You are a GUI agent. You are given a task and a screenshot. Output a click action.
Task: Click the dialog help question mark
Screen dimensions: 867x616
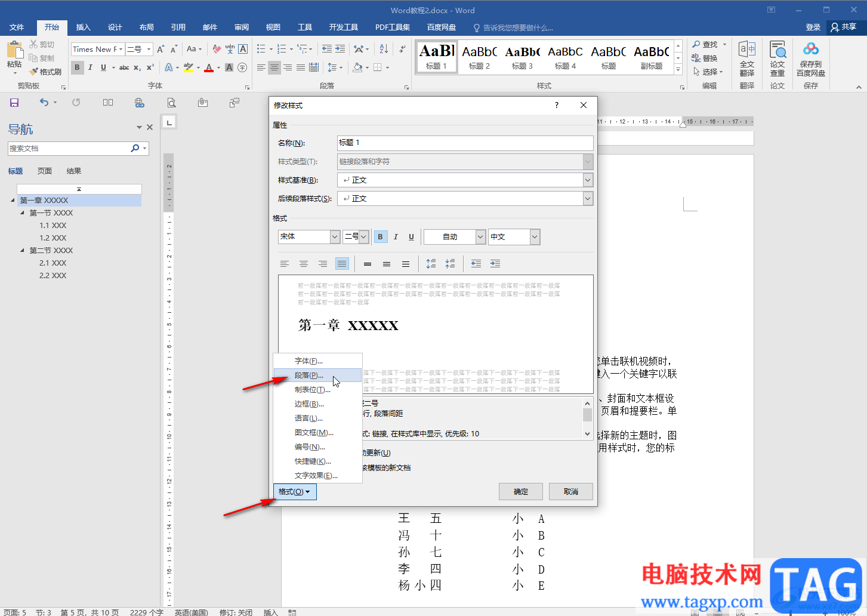click(x=557, y=105)
